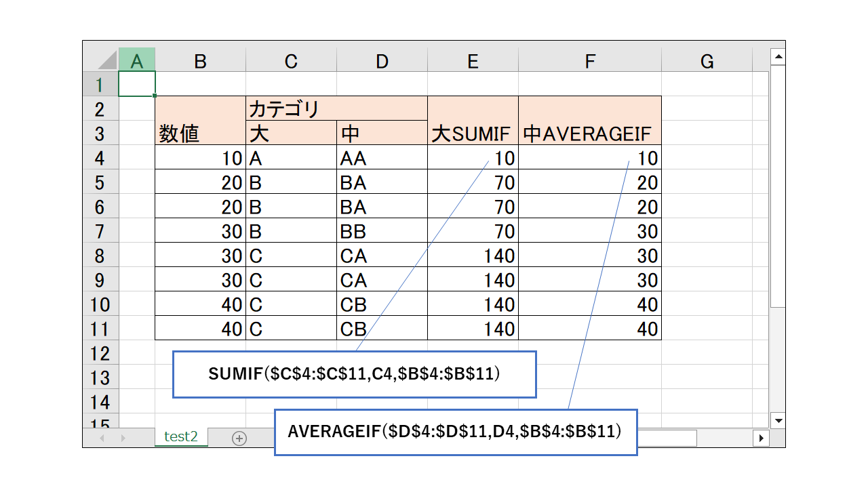Select row 11 header

103,328
